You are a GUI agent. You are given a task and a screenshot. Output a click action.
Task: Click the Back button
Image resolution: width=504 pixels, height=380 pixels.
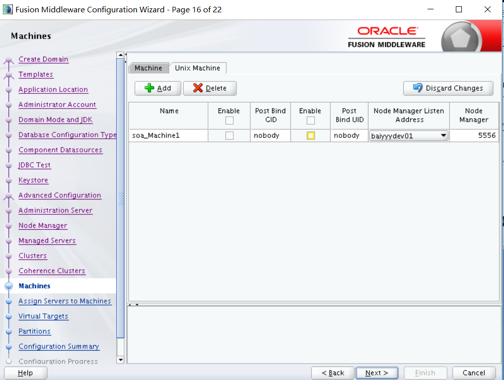(x=333, y=373)
